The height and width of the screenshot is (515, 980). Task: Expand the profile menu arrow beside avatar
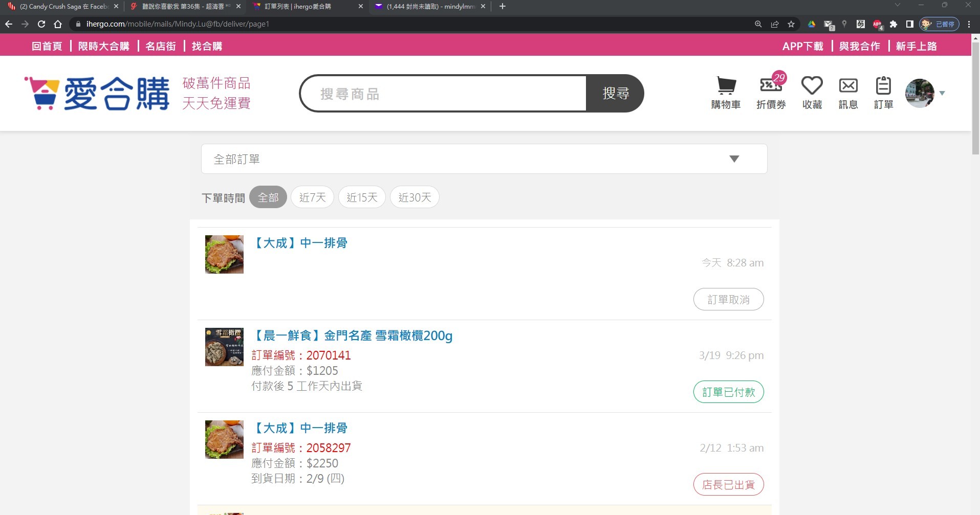942,93
